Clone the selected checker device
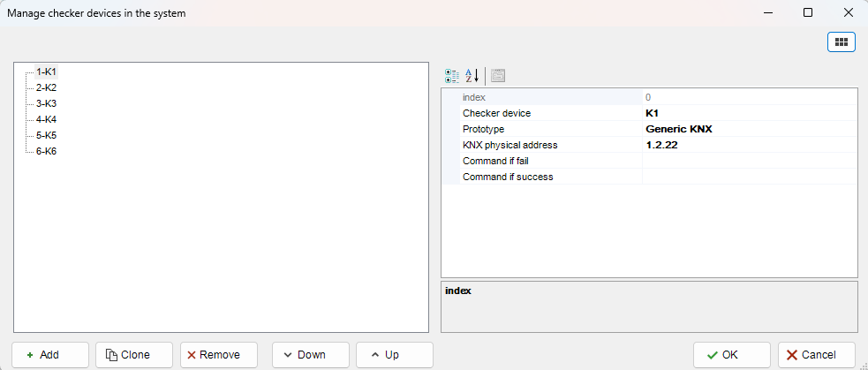This screenshot has height=370, width=868. pos(134,355)
